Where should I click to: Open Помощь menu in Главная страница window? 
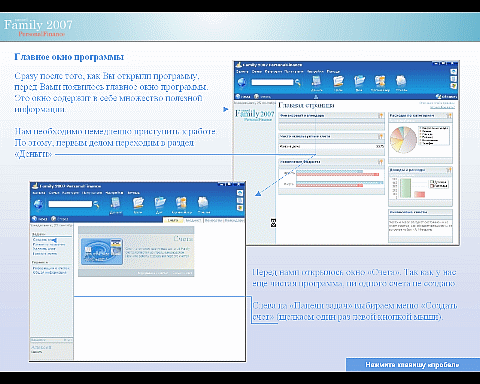pyautogui.click(x=333, y=71)
